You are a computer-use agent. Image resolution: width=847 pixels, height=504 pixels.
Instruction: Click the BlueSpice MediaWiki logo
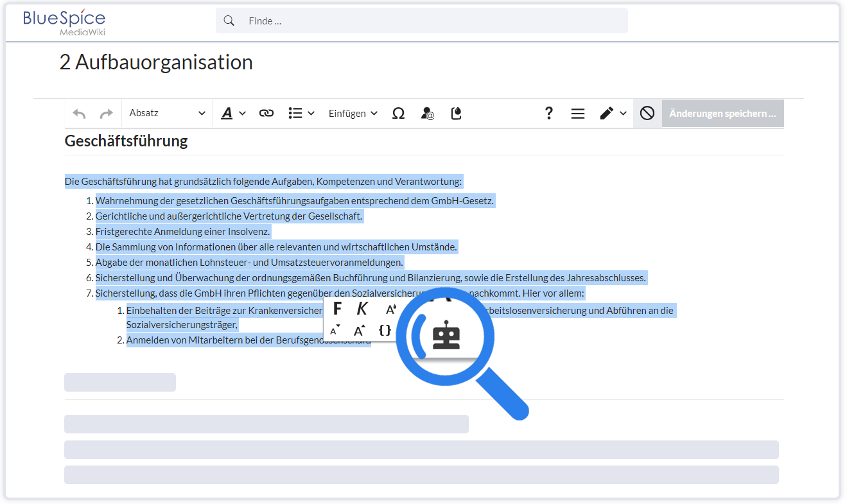point(64,22)
